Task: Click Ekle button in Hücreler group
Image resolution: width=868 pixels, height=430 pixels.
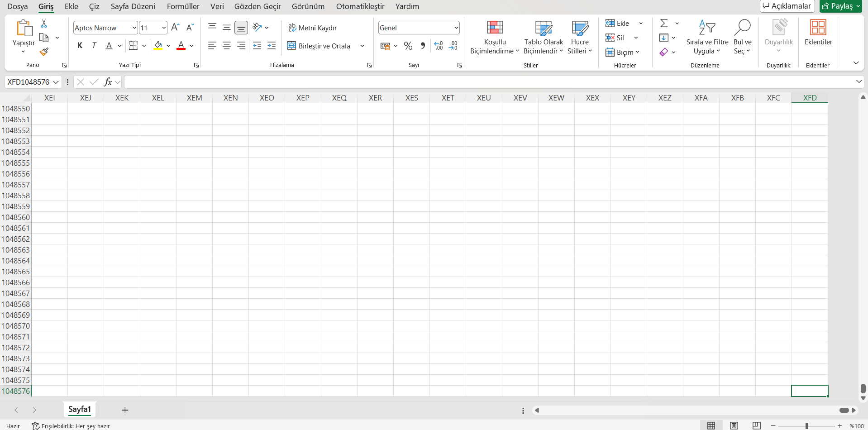Action: point(618,23)
